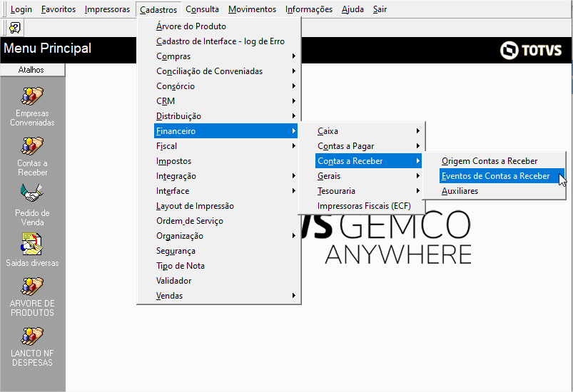Expand the Tesouraria submenu
Viewport: 573px width, 392px height.
point(369,191)
